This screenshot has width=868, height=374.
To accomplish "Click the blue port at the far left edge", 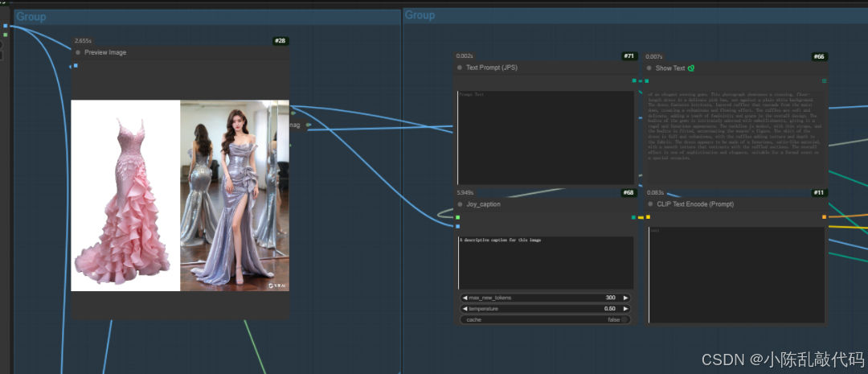I will 5,26.
